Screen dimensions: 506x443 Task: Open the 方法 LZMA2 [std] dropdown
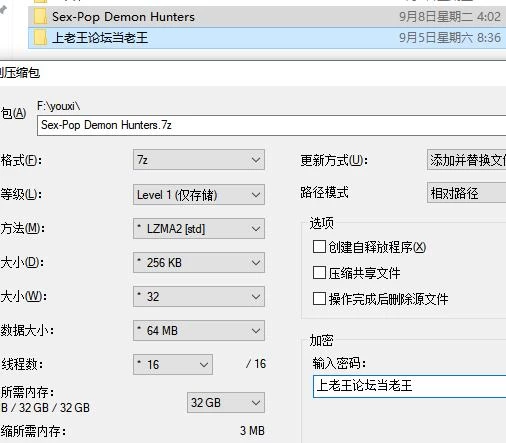click(199, 229)
